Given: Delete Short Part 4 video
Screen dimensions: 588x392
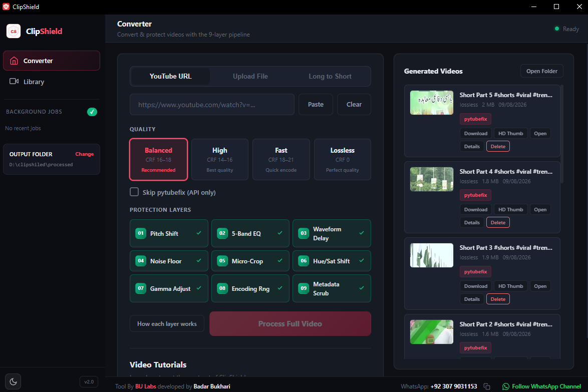Looking at the screenshot, I should point(498,223).
